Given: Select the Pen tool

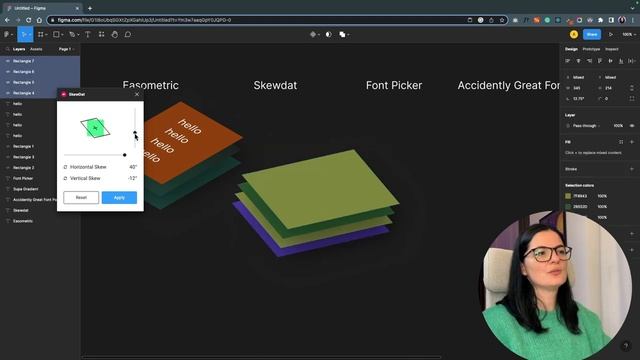Looking at the screenshot, I should [x=72, y=35].
